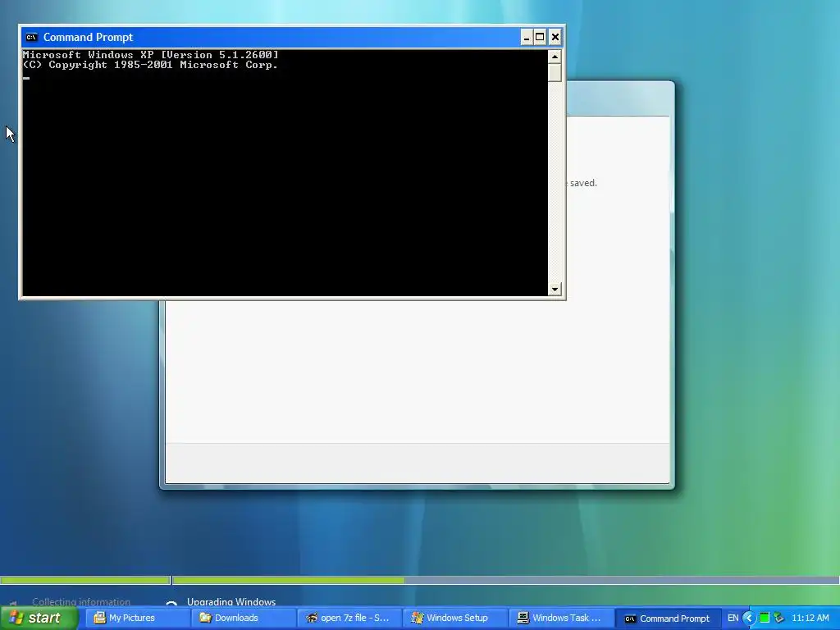
Task: Switch to Windows Setup in taskbar
Action: pos(454,618)
